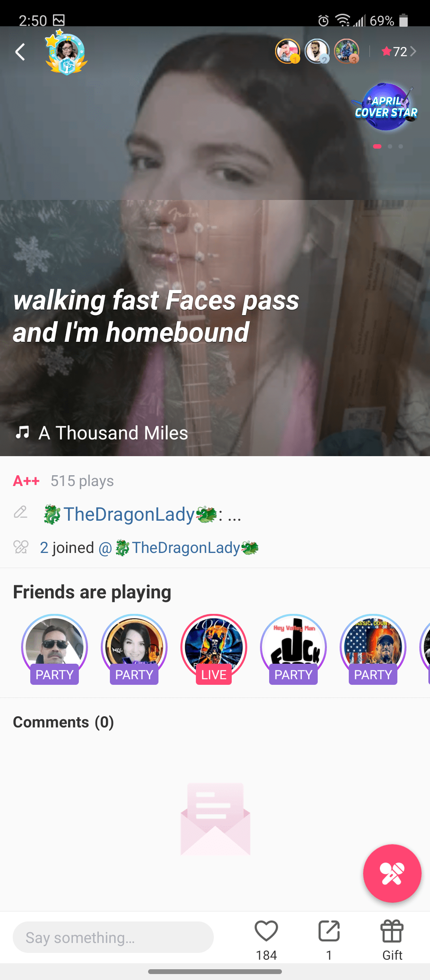Image resolution: width=430 pixels, height=980 pixels.
Task: Open the April Cover Star banner
Action: pyautogui.click(x=386, y=107)
